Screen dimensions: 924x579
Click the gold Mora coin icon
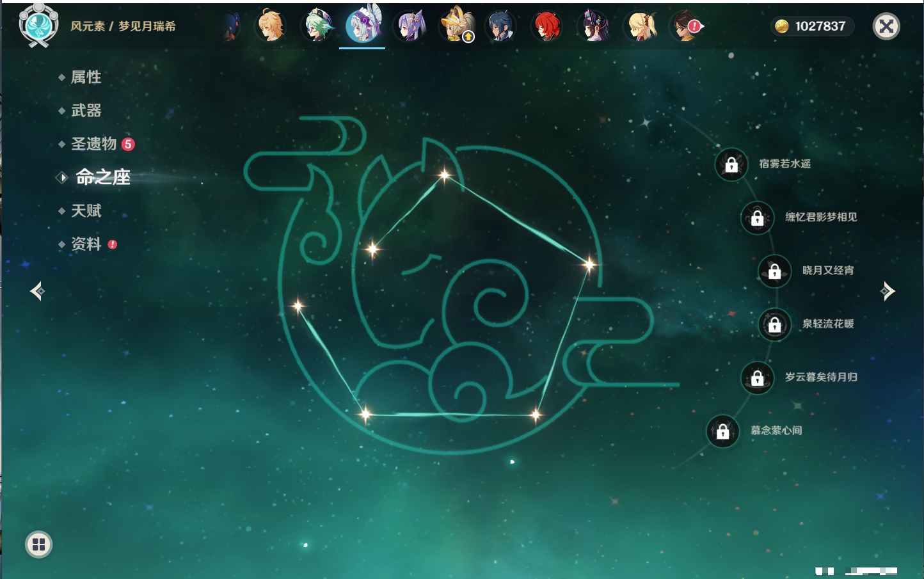pos(781,26)
